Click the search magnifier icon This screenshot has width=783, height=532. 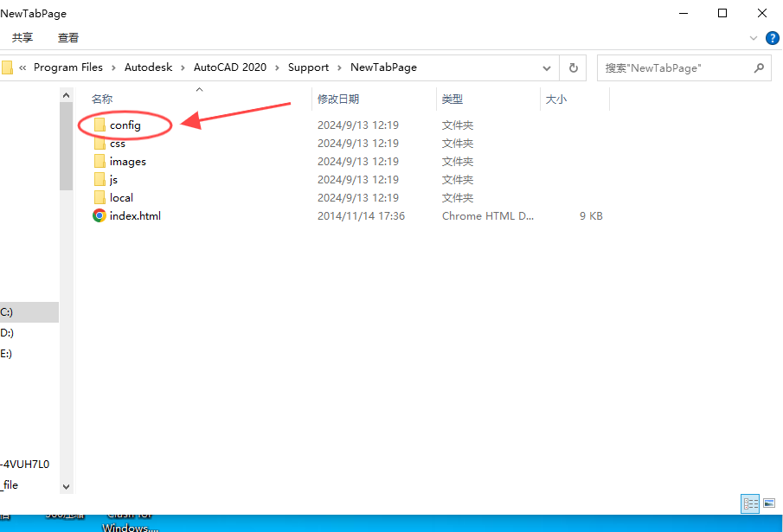[759, 67]
